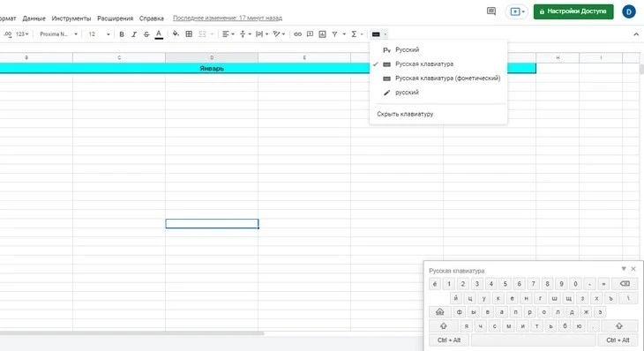Click backspace on the virtual keyboard

coord(625,284)
